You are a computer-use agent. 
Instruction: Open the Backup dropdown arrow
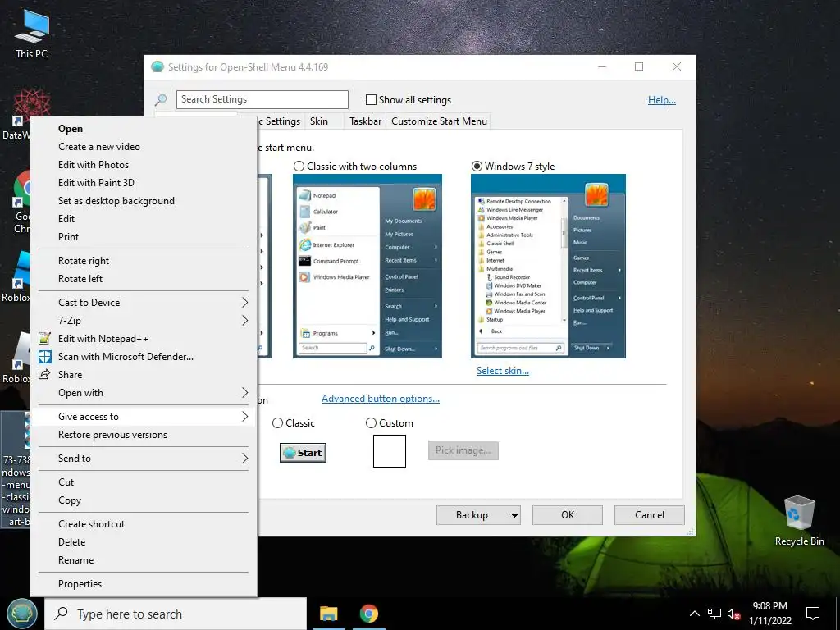514,515
